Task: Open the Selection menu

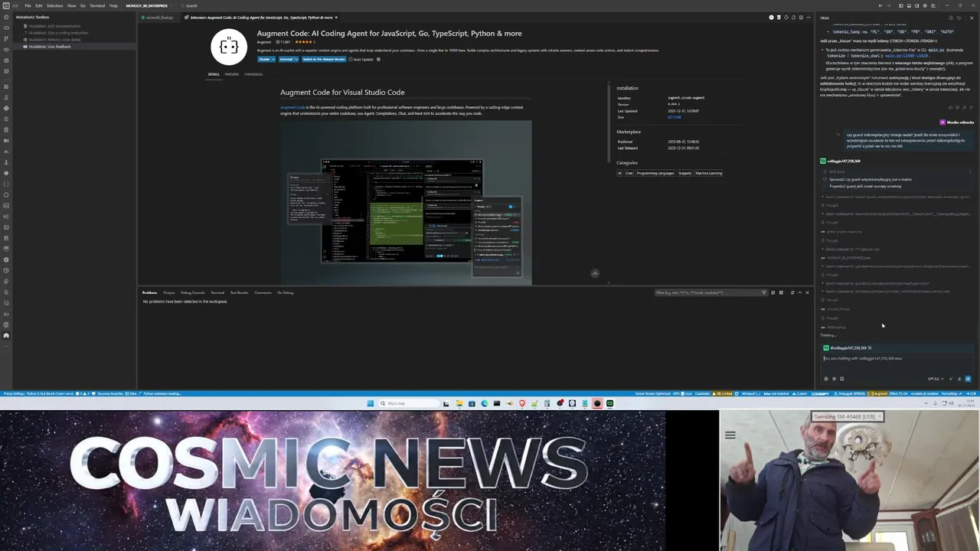Action: (x=55, y=5)
